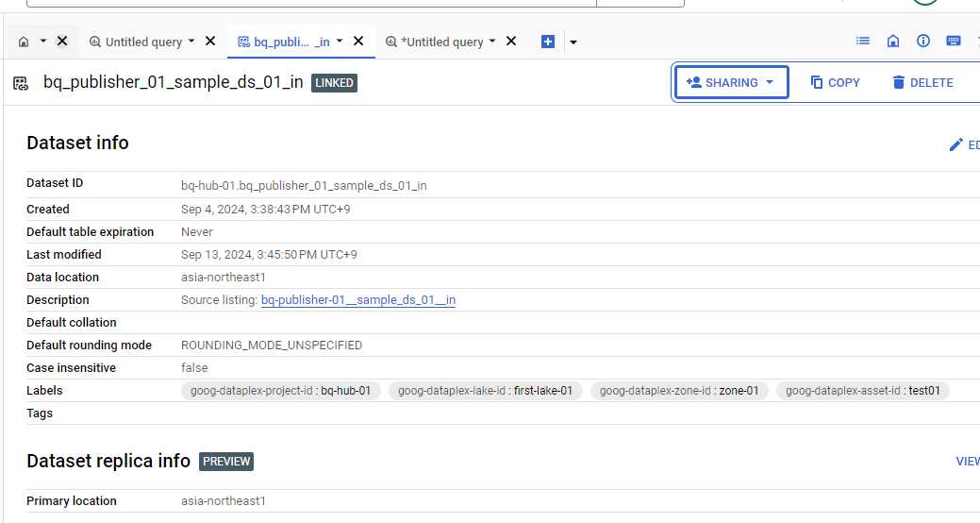Screen dimensions: 980x523
Task: Expand the new tab options arrow
Action: click(x=573, y=42)
